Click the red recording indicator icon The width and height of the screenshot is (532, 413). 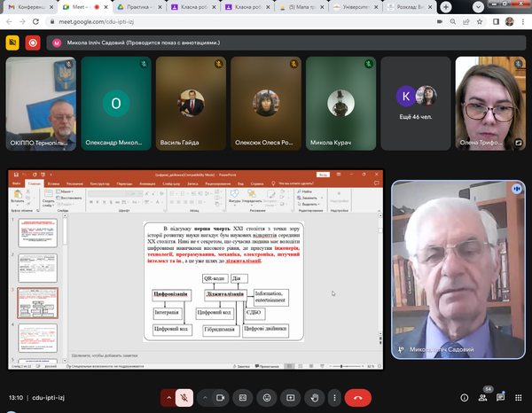[33, 42]
